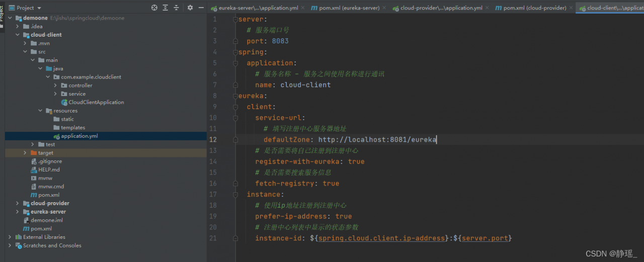Expand the .idea folder

coord(18,26)
